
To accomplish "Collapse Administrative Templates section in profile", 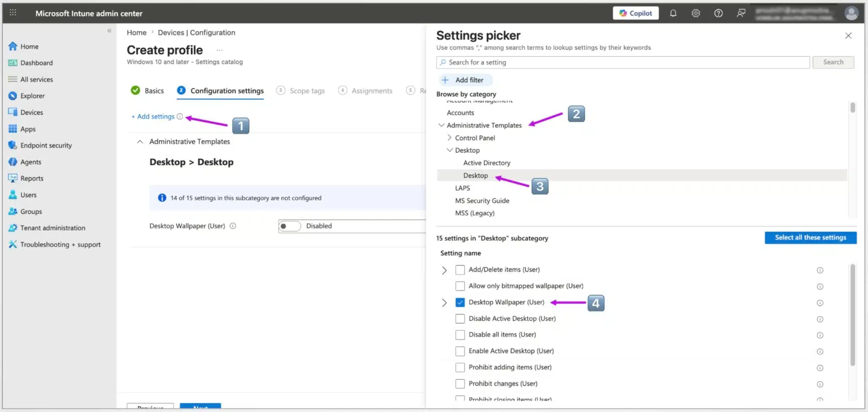I will tap(140, 142).
